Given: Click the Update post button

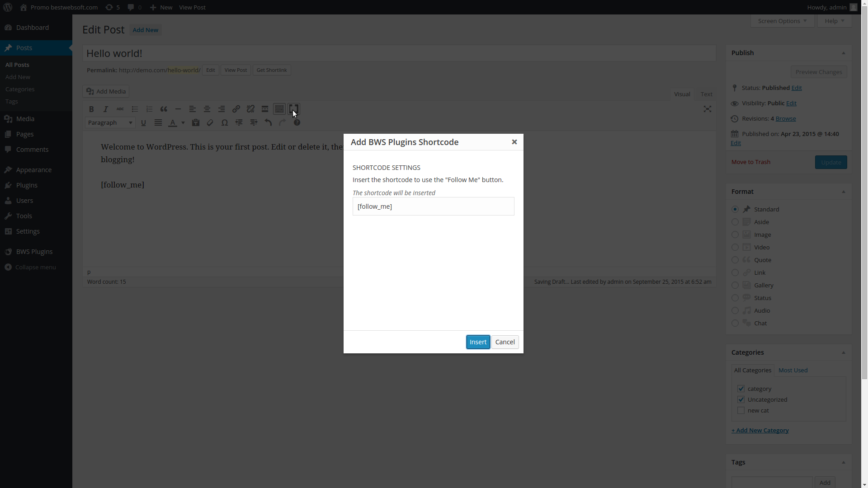Looking at the screenshot, I should tap(831, 162).
